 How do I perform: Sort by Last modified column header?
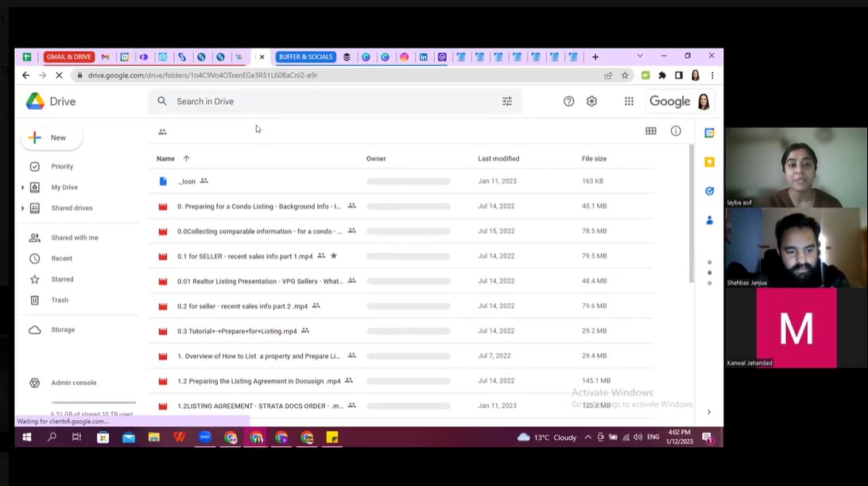click(x=498, y=158)
